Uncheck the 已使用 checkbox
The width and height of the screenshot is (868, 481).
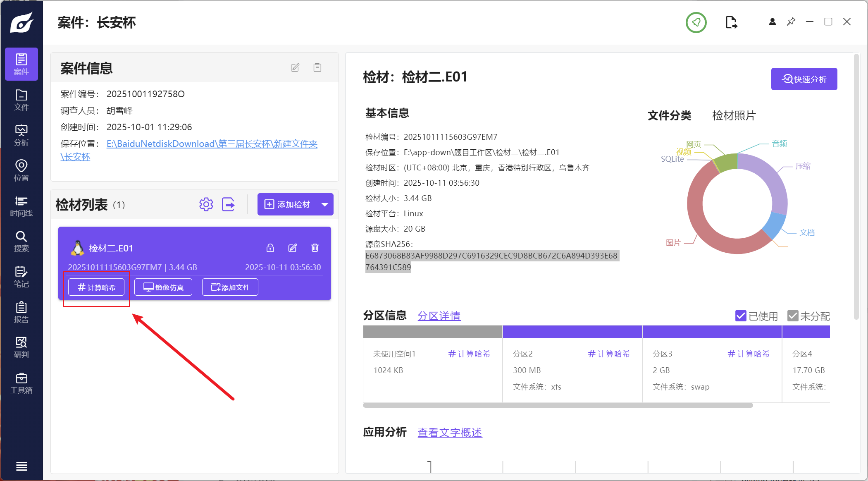[x=741, y=316]
